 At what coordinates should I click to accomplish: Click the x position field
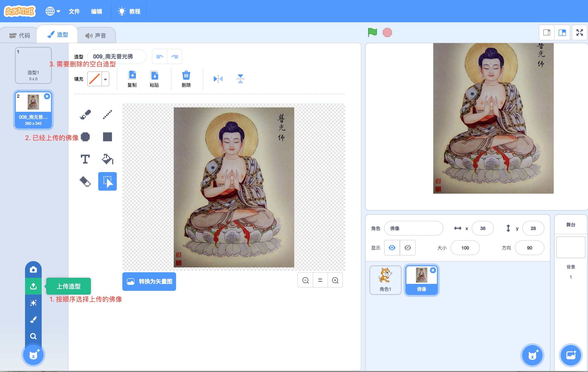(483, 228)
